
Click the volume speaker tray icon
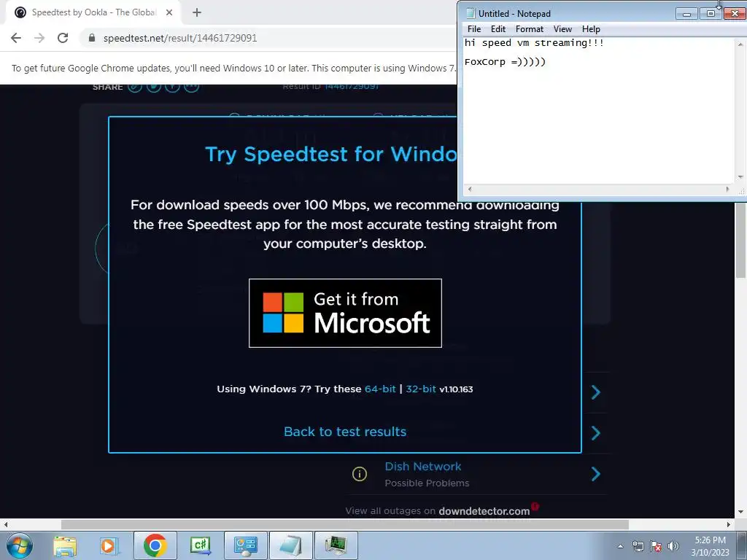click(x=673, y=546)
